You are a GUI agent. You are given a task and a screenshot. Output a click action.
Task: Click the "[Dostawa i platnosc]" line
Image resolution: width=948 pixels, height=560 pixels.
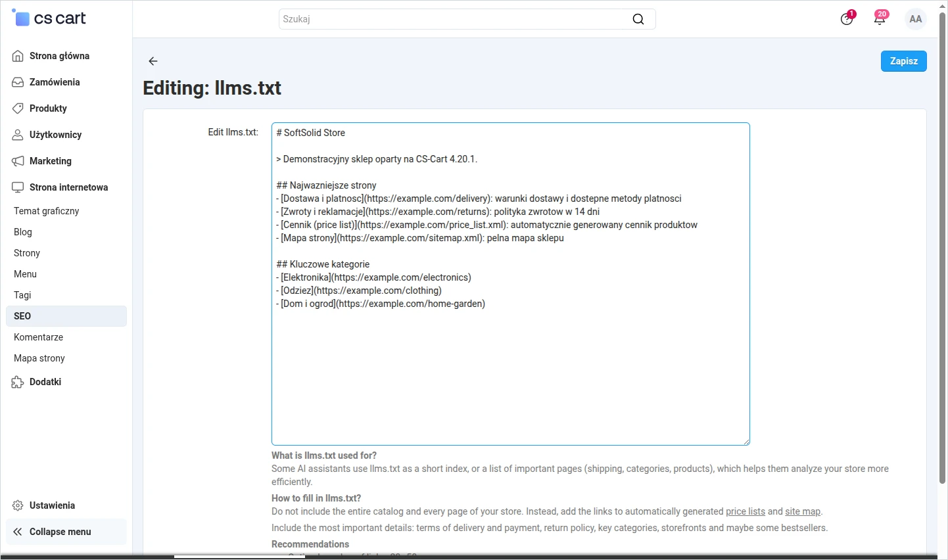click(479, 198)
